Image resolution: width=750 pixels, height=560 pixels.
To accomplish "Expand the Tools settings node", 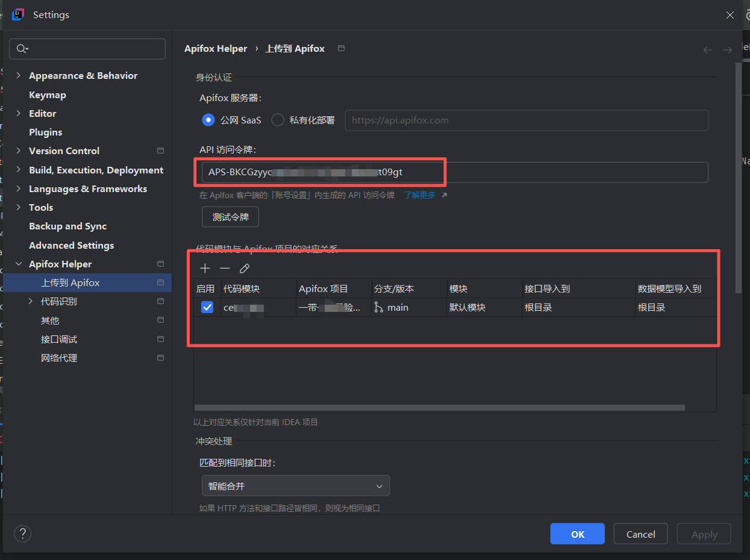I will [18, 207].
